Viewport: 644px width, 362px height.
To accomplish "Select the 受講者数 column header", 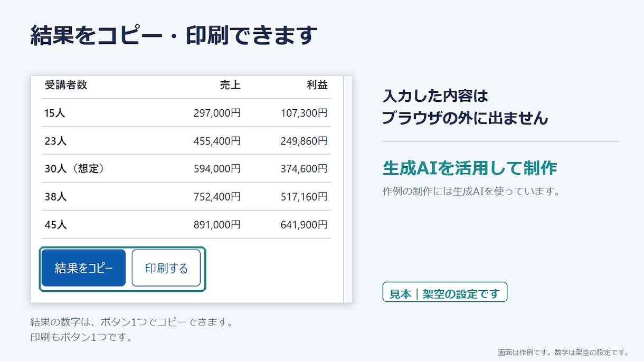I will (66, 85).
